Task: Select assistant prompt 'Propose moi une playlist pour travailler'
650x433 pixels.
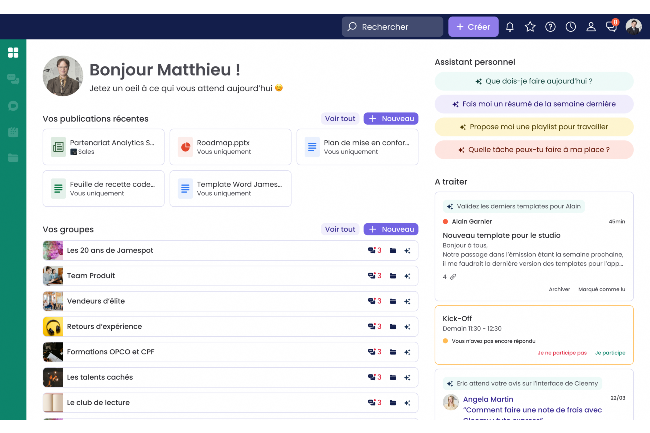Action: [534, 127]
